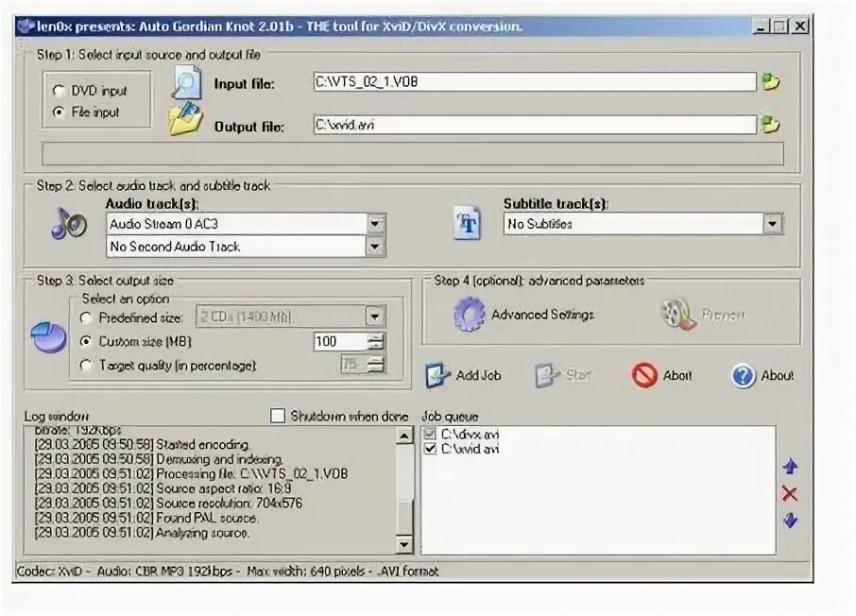Click log line 'Found PAL source'
The image size is (856, 616).
[x=146, y=518]
